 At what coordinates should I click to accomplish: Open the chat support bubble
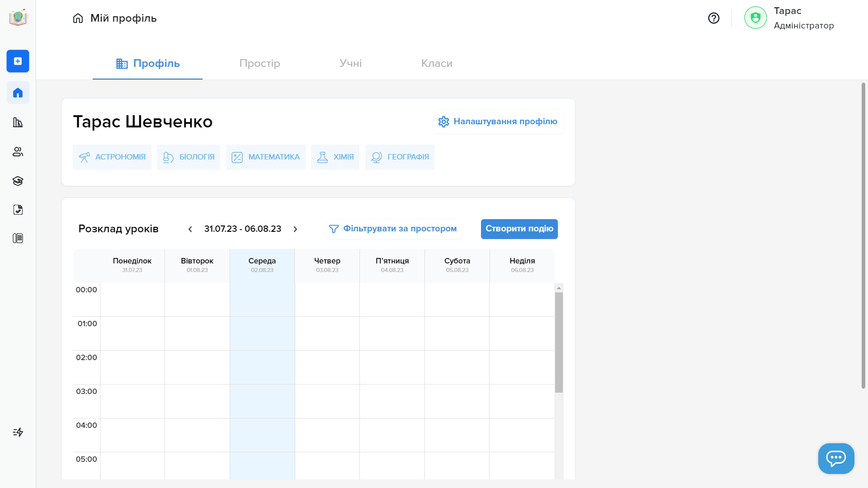pos(836,458)
